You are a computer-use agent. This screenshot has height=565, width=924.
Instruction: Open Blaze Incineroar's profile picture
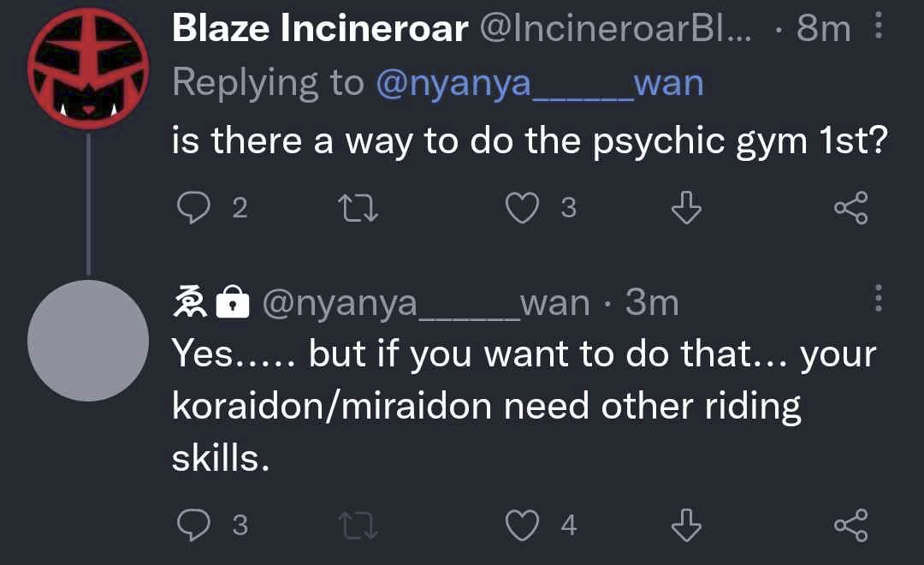coord(88,68)
